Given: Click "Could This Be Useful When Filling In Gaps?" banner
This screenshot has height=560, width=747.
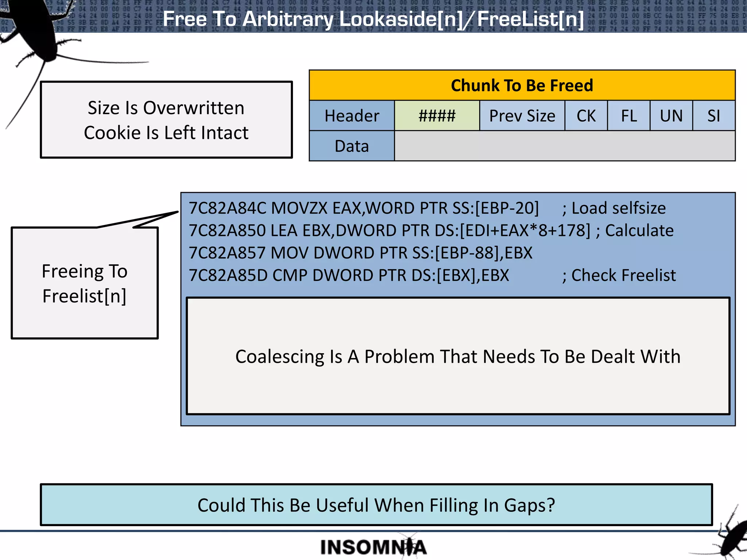Looking at the screenshot, I should pyautogui.click(x=376, y=505).
